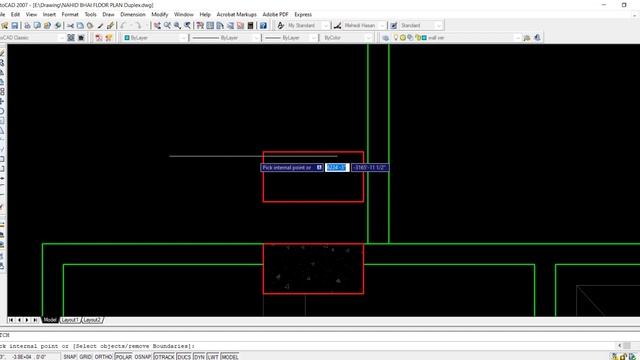Click the Zoom Window icon

click(177, 25)
